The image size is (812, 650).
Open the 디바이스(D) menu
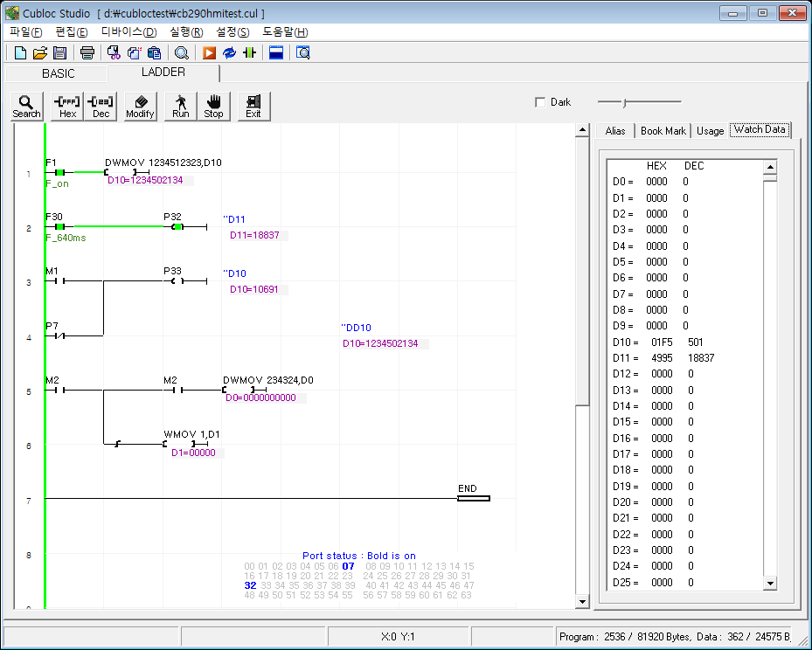128,32
